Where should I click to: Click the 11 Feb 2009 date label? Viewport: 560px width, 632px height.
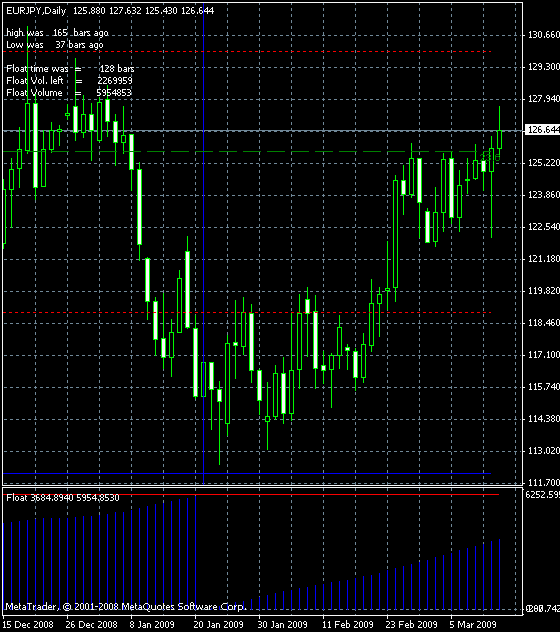[x=347, y=625]
